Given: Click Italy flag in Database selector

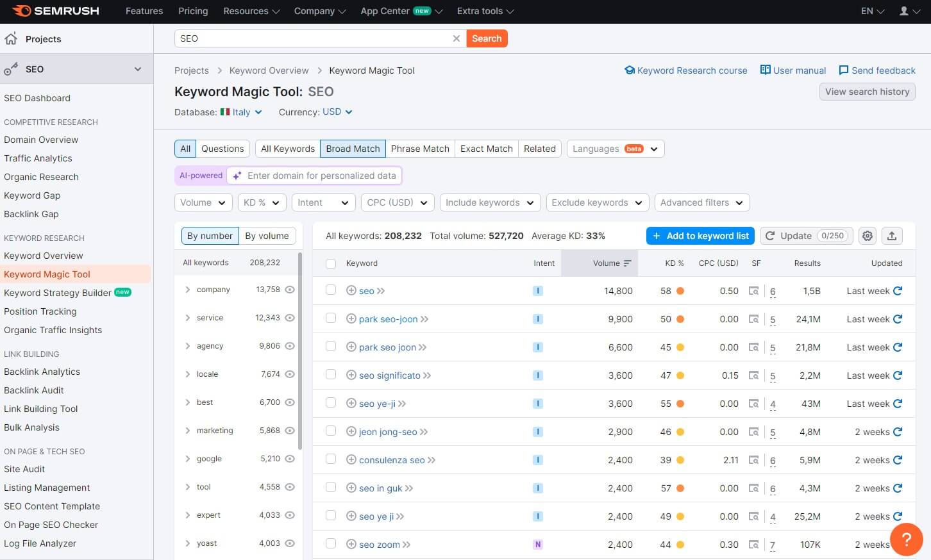Looking at the screenshot, I should (225, 112).
